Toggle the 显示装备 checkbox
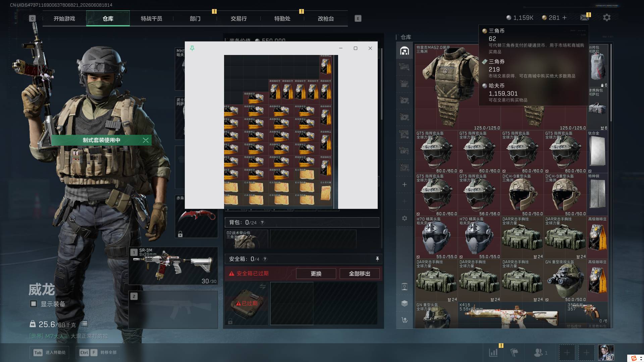 click(x=33, y=304)
